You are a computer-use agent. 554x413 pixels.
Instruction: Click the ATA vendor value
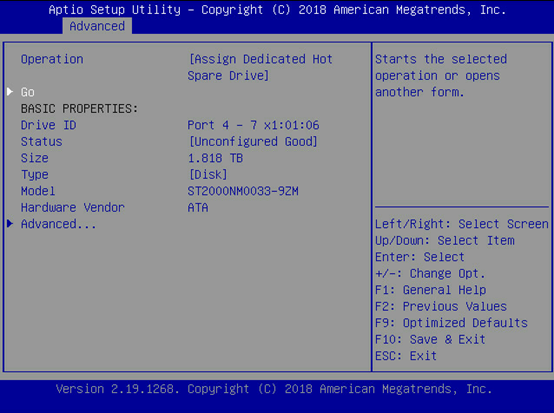click(x=198, y=207)
